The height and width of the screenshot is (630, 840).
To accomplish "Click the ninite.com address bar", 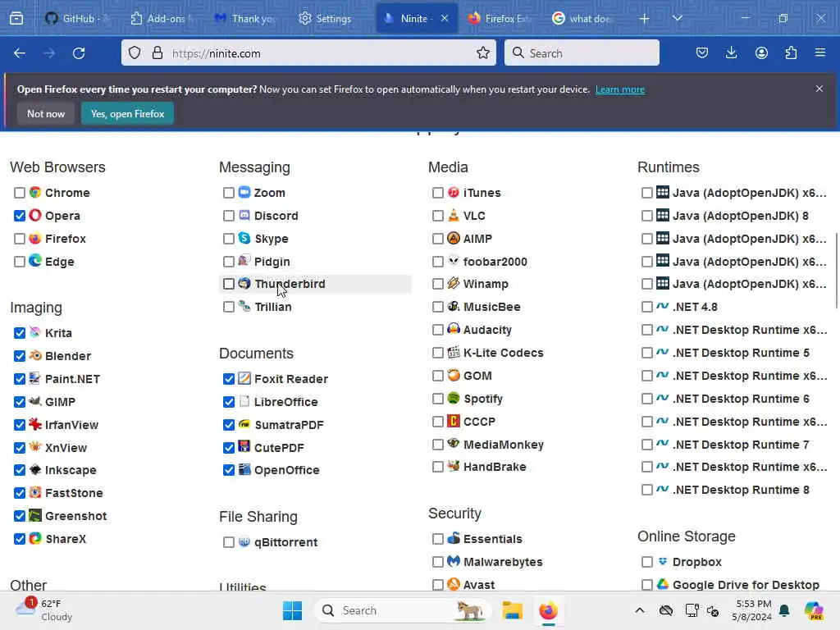I will click(308, 53).
